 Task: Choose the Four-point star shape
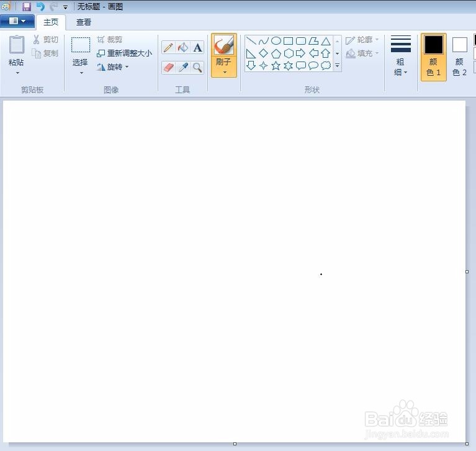click(264, 65)
